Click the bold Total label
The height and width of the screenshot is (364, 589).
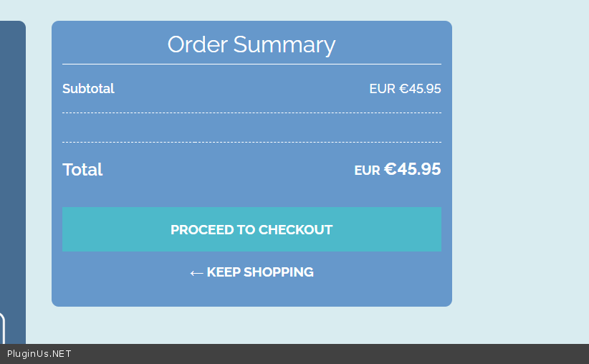(82, 170)
